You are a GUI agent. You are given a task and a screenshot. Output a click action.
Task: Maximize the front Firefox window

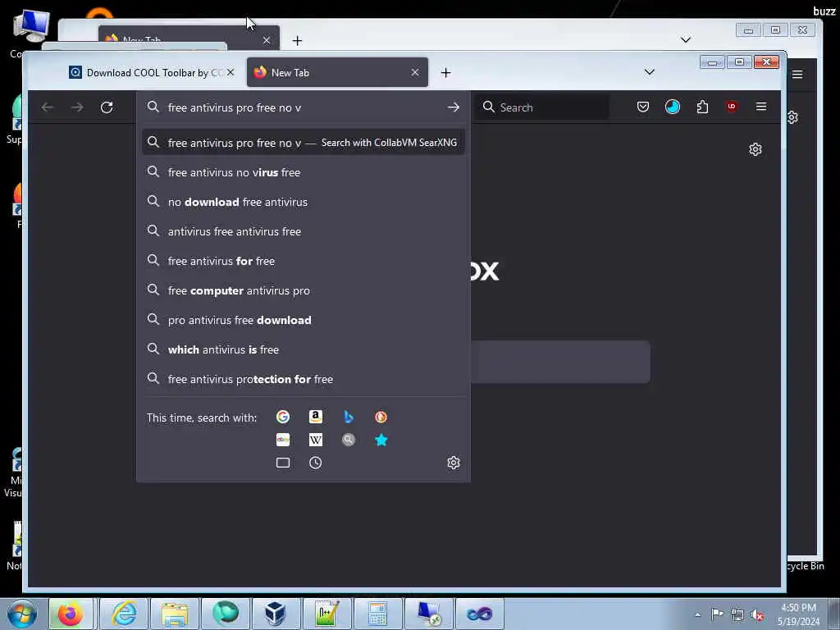coord(739,62)
